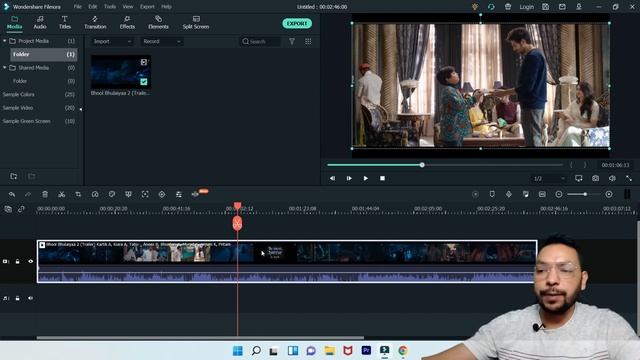Viewport: 640px width, 360px height.
Task: Step back one frame in preview
Action: coord(332,178)
